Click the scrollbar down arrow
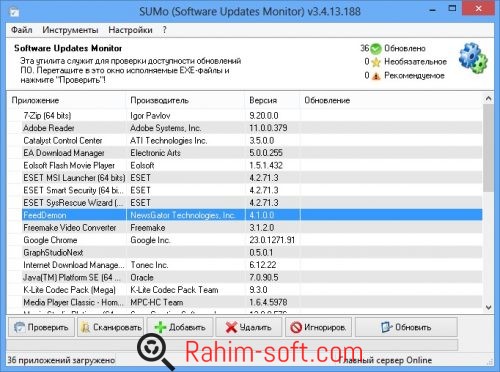 coord(488,308)
